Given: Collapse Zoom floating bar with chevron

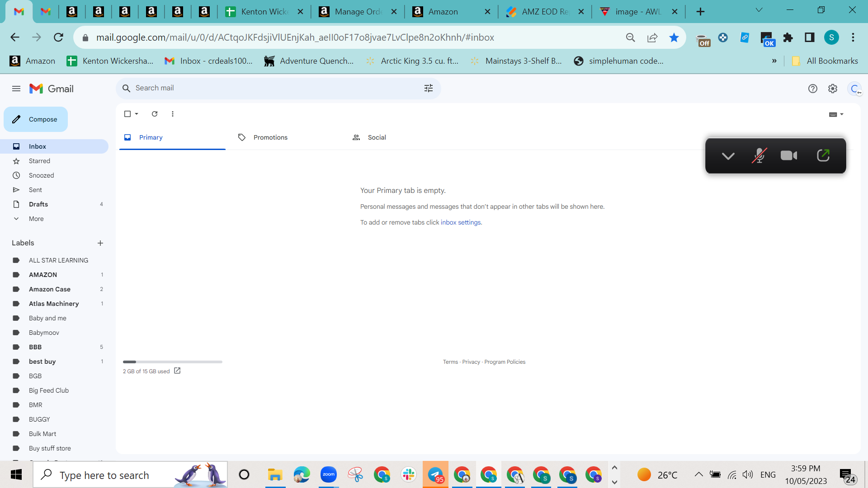Looking at the screenshot, I should pyautogui.click(x=728, y=156).
